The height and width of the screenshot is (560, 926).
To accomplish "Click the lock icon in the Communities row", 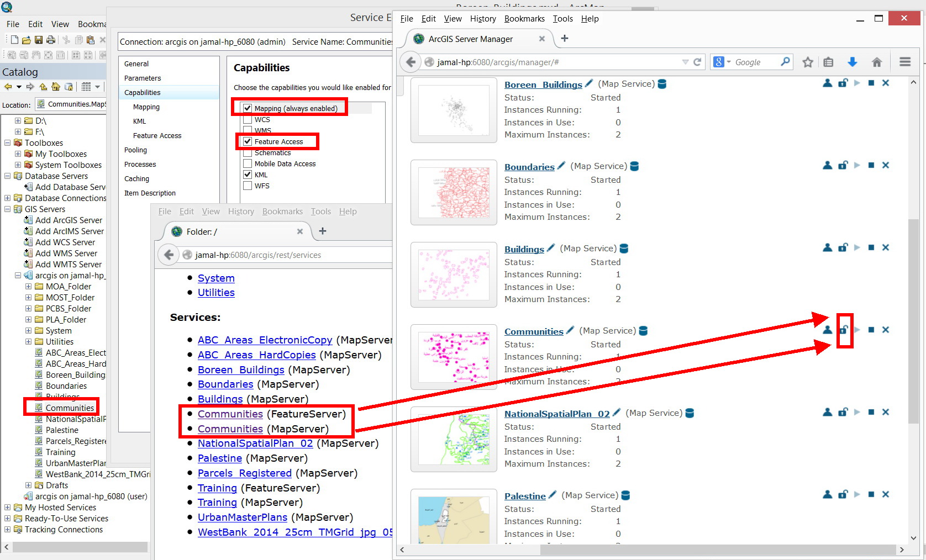I will tap(843, 330).
